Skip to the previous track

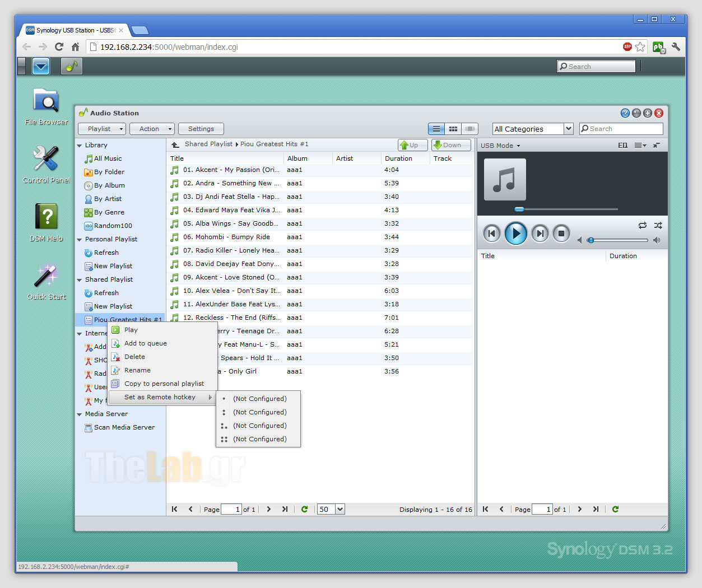tap(492, 234)
